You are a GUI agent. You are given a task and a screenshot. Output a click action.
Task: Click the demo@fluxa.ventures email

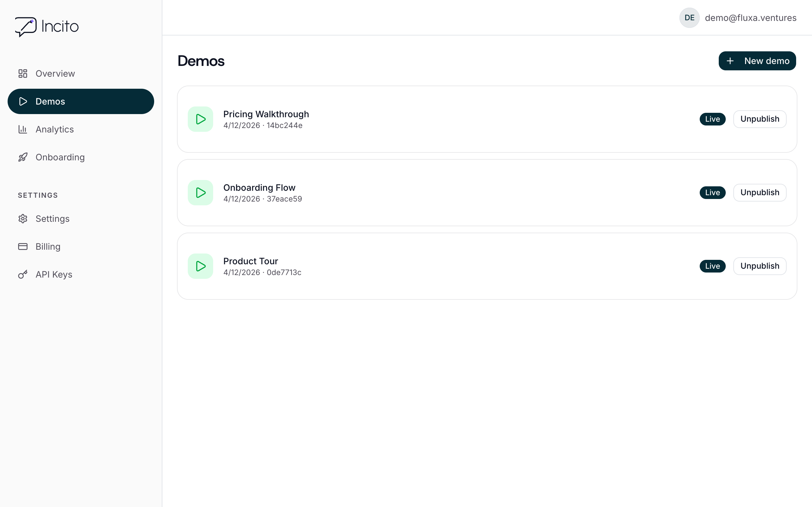coord(750,18)
